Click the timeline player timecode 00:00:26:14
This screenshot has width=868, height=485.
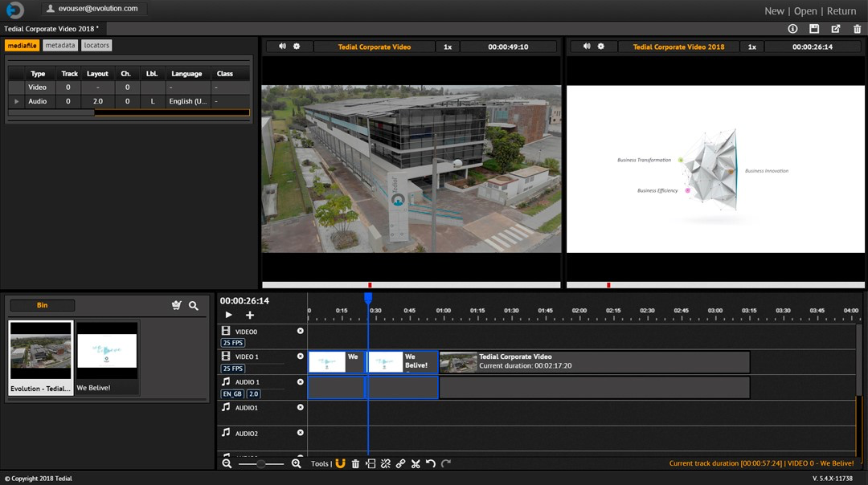pyautogui.click(x=812, y=47)
